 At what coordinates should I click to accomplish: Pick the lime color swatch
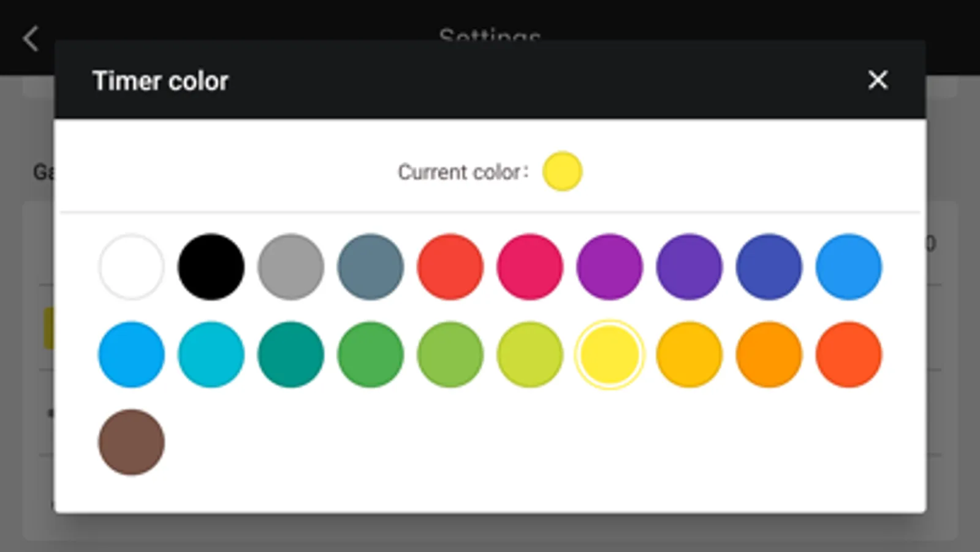click(x=530, y=355)
